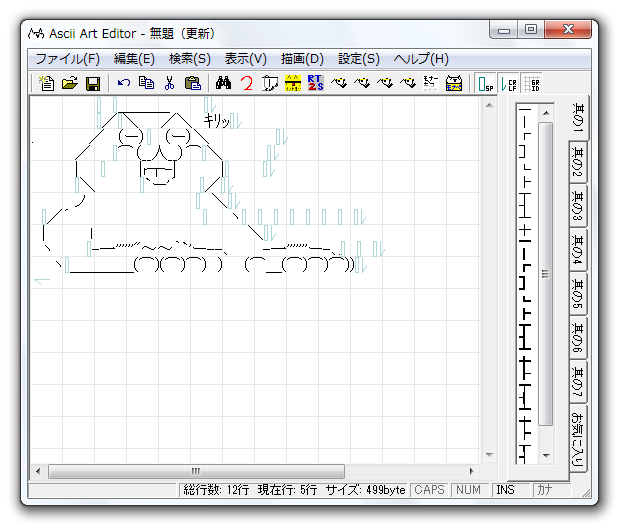Copy selection using the copy icon
Screen dimensions: 621x529
147,83
